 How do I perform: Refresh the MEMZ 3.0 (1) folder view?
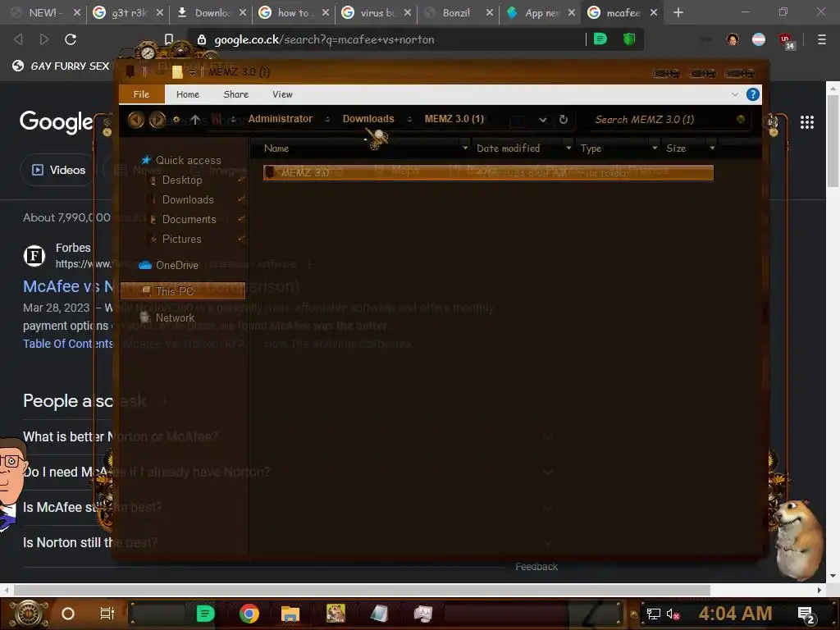click(x=563, y=120)
